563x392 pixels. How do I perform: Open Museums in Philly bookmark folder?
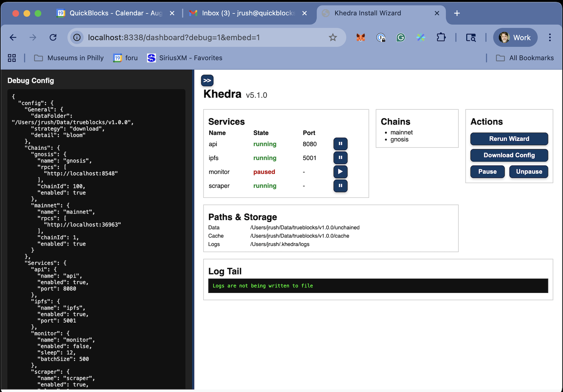[69, 58]
